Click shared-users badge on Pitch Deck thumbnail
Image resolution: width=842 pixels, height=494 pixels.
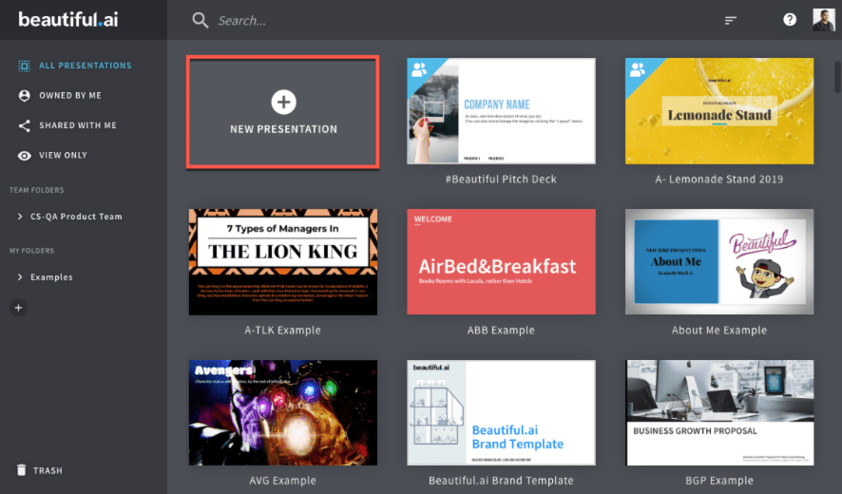click(419, 69)
